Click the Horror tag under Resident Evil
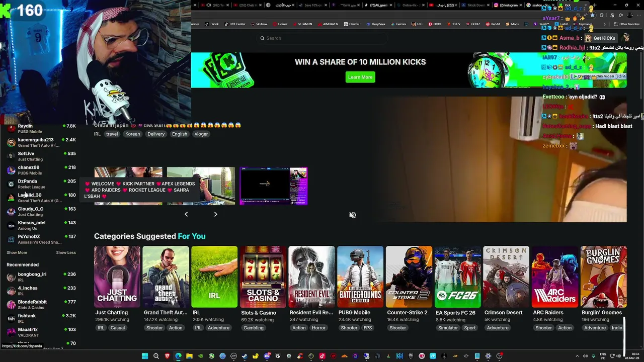This screenshot has width=644, height=362. 318,328
